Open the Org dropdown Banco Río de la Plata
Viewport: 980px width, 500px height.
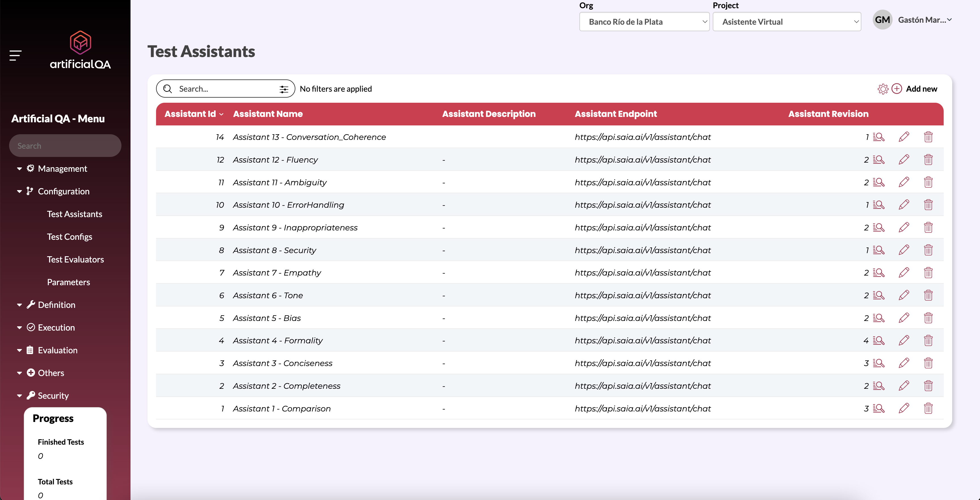coord(644,22)
